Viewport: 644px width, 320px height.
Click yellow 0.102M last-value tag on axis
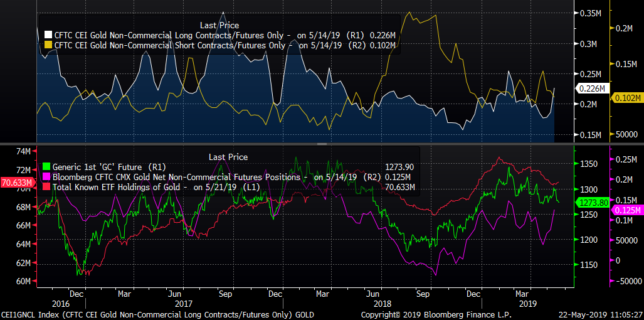pos(626,98)
